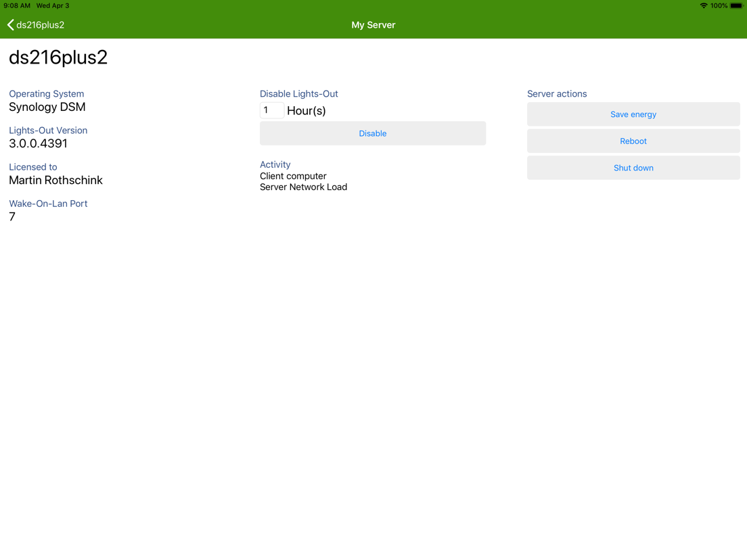This screenshot has width=747, height=560.
Task: Tap the status bar clock
Action: [17, 5]
